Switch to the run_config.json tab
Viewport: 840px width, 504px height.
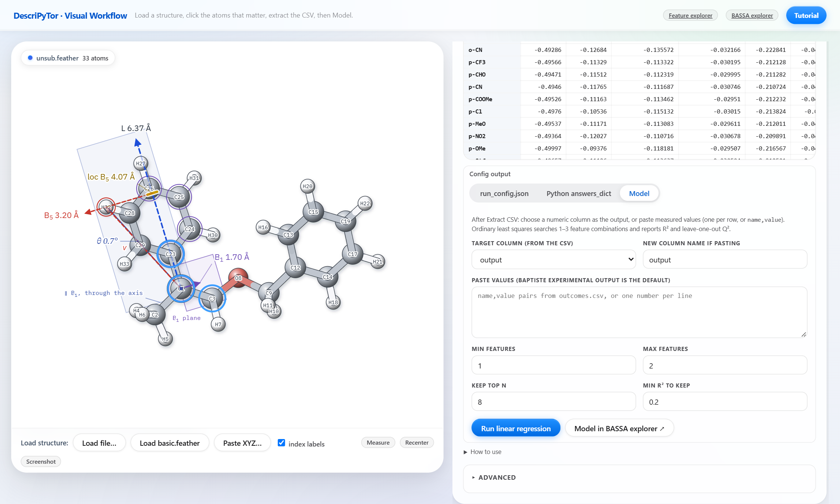coord(504,193)
